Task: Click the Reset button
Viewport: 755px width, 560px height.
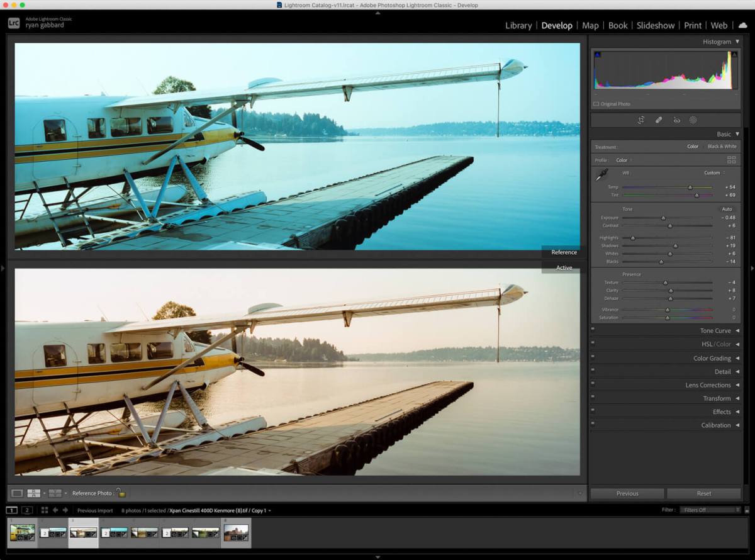Action: coord(703,493)
